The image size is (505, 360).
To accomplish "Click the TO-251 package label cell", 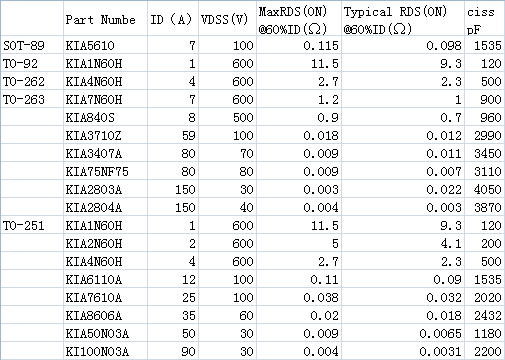I will point(32,225).
